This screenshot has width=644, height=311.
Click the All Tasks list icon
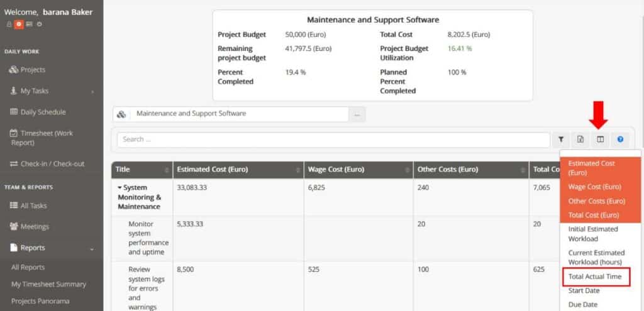pos(14,205)
